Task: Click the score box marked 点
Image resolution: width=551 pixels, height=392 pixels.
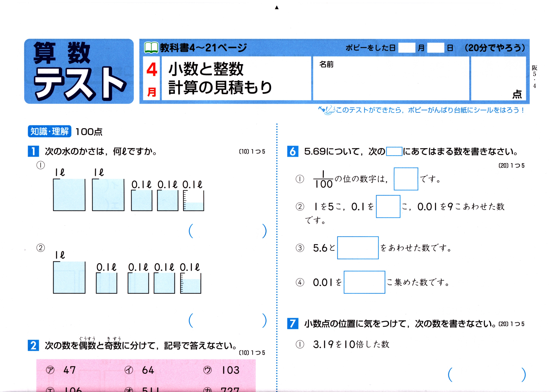Action: [x=498, y=79]
